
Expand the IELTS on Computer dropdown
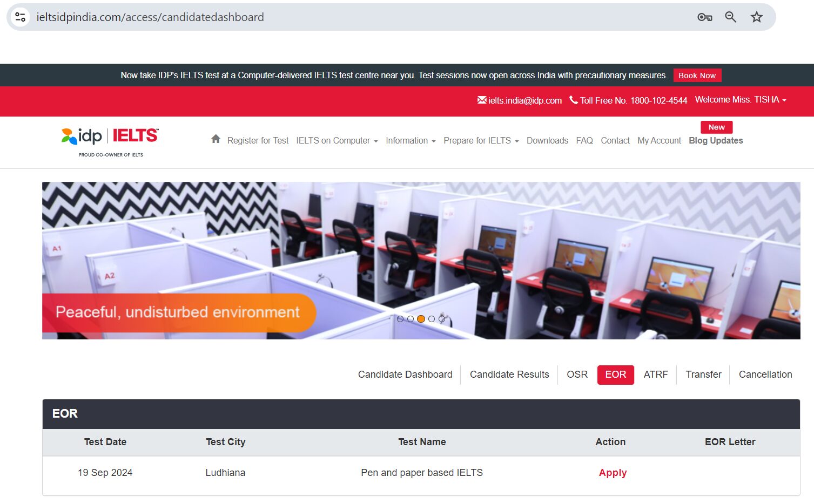(x=337, y=140)
